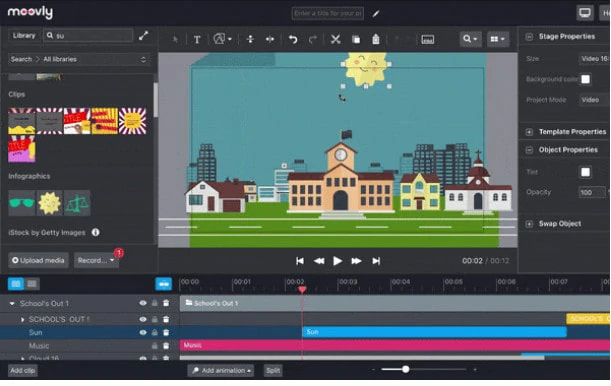Click the Paste clipboard icon
Viewport: 611px width, 386px height.
click(376, 39)
